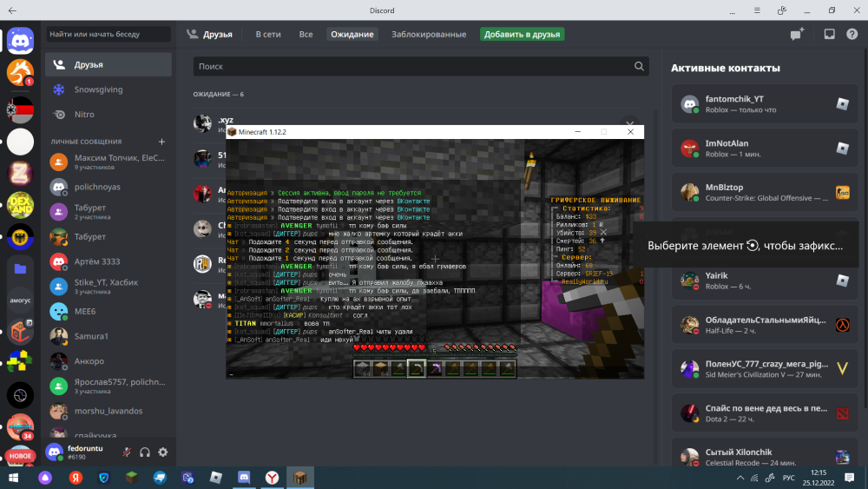Viewport: 868px width, 489px height.
Task: Open Друзья in sidebar
Action: pos(108,65)
